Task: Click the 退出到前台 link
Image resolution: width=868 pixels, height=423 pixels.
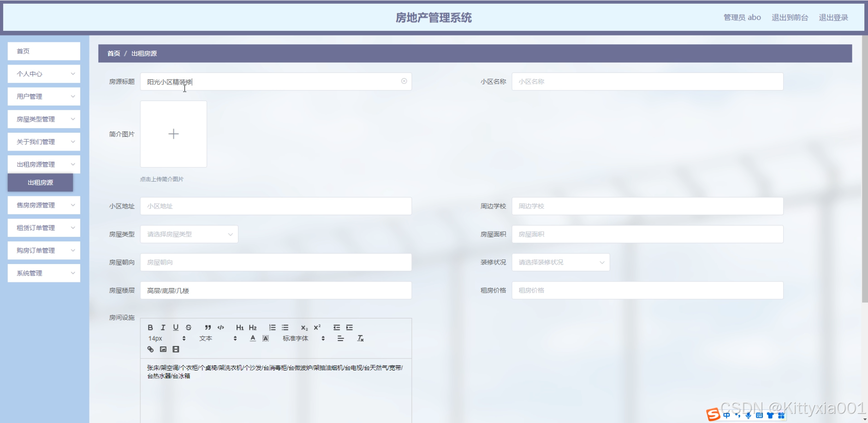Action: (x=790, y=18)
